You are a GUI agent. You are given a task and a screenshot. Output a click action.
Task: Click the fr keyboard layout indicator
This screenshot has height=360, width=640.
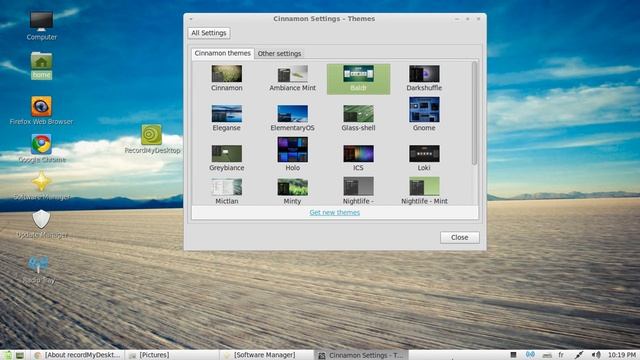point(561,355)
